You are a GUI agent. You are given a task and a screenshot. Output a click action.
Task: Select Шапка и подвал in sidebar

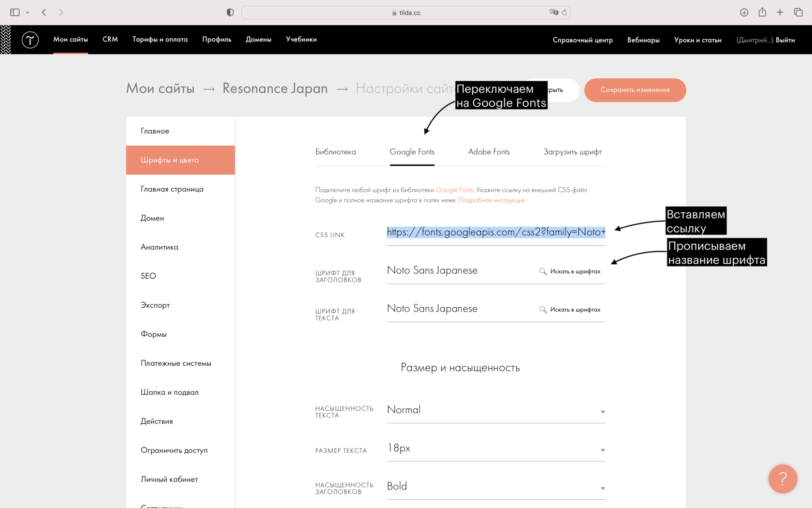[x=180, y=392]
